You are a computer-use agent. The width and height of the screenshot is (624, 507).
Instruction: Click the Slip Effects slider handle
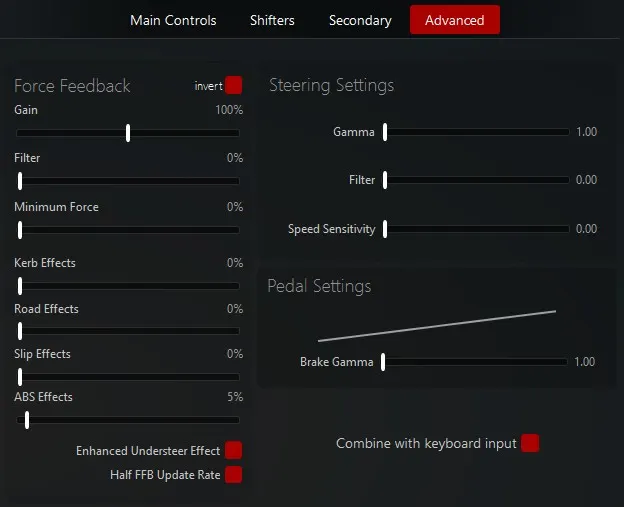(x=20, y=377)
